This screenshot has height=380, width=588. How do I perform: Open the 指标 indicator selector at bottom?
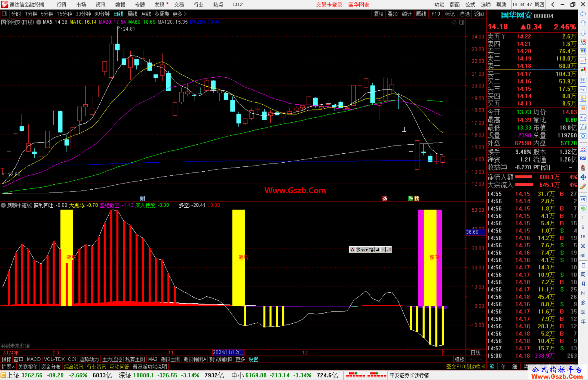pos(6,359)
